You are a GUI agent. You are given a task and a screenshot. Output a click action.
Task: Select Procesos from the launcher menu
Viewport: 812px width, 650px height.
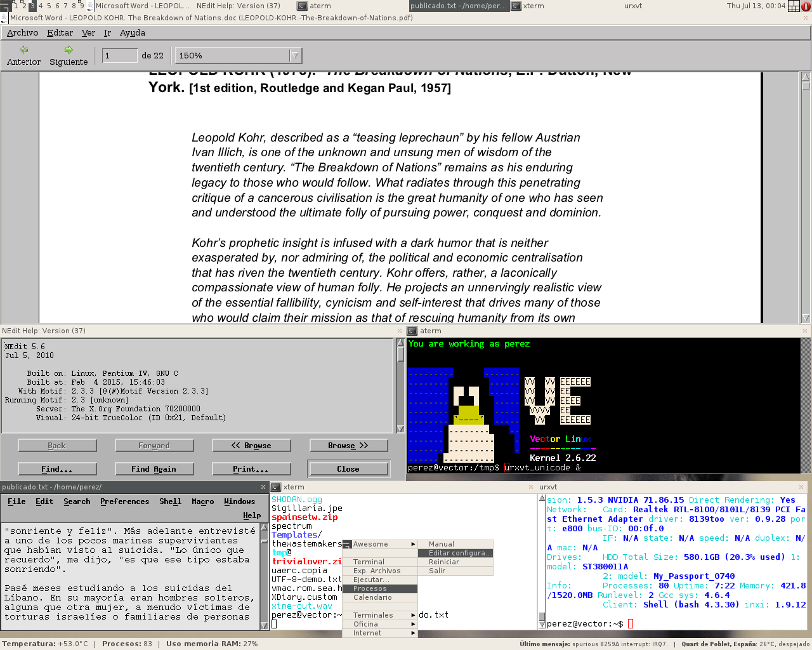tap(380, 589)
